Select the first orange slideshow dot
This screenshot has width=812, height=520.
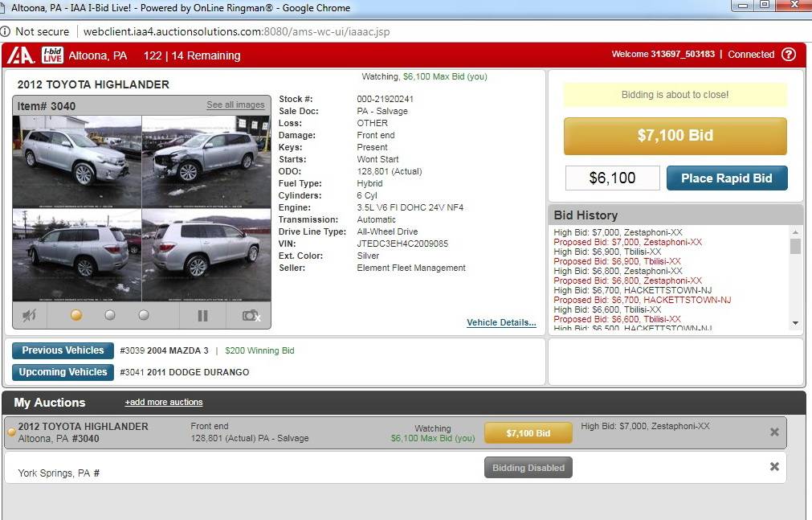[x=76, y=315]
